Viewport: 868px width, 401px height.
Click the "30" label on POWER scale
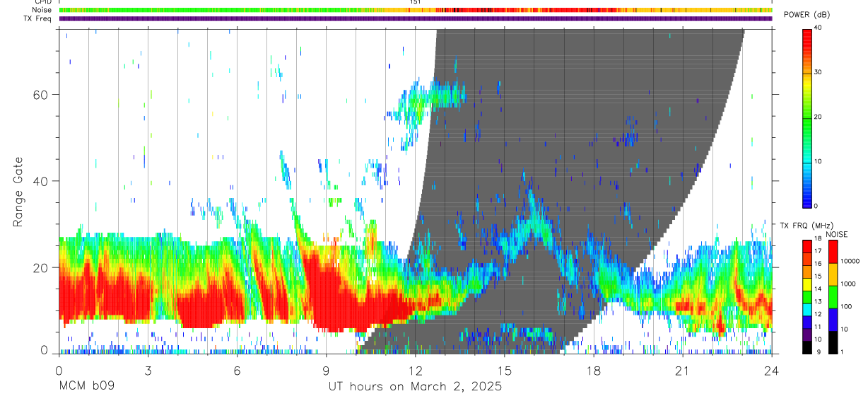tap(818, 72)
